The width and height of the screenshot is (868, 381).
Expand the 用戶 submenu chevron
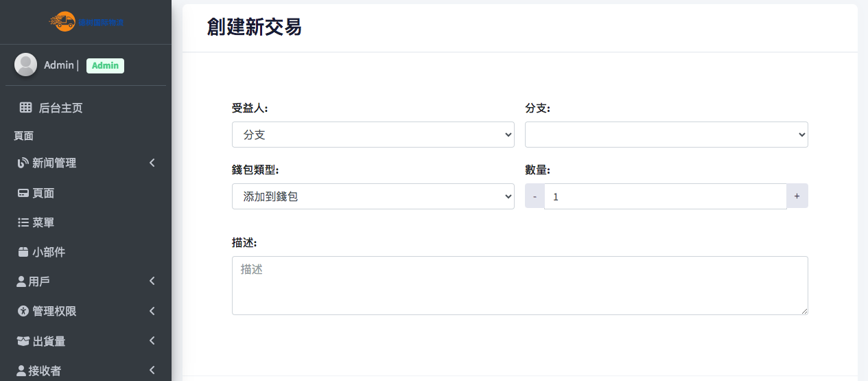[152, 281]
